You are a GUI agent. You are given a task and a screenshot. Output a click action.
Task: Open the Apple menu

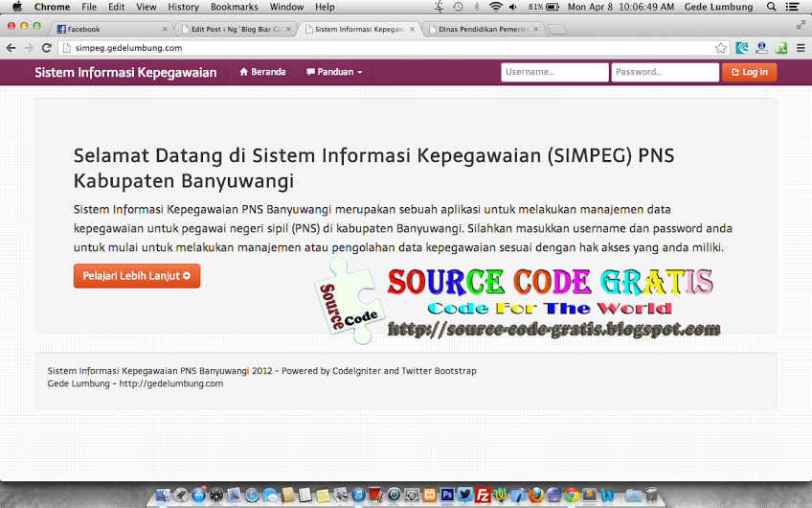tap(17, 7)
